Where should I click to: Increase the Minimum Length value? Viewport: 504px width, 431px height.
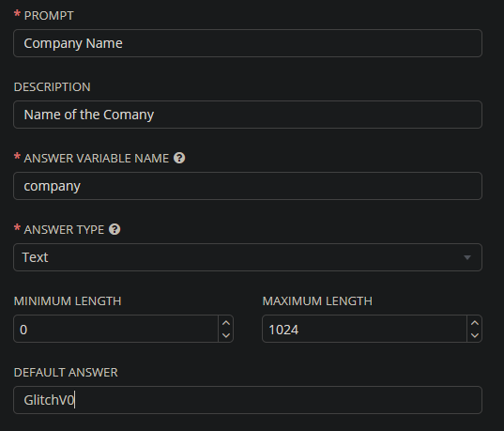coord(226,323)
